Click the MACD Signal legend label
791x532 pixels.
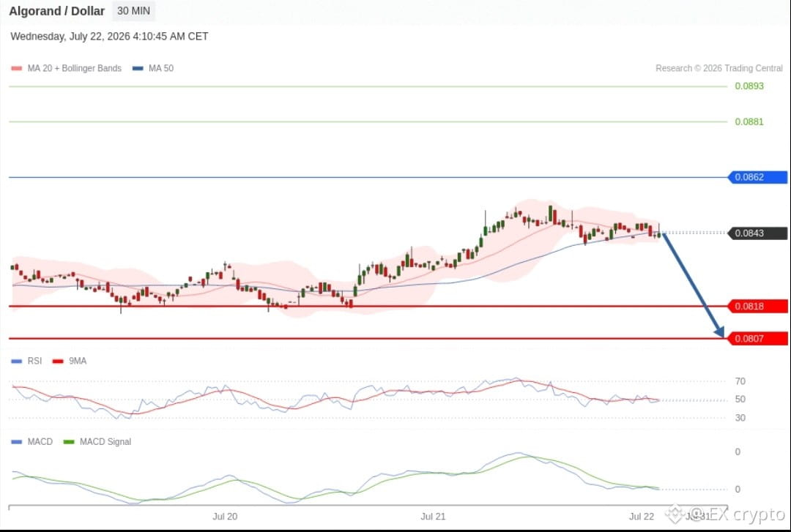pyautogui.click(x=105, y=442)
